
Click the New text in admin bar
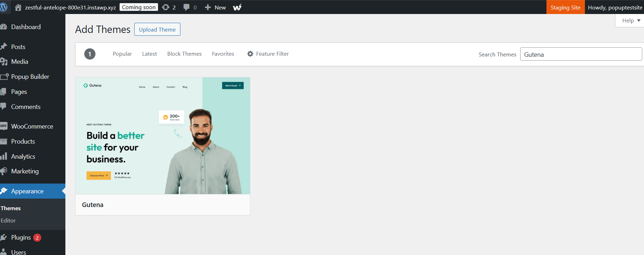click(220, 7)
